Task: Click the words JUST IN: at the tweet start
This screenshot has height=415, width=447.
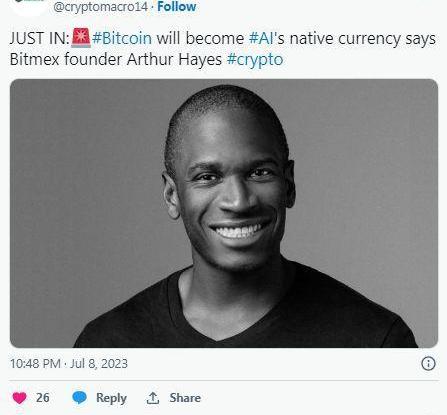Action: 39,38
